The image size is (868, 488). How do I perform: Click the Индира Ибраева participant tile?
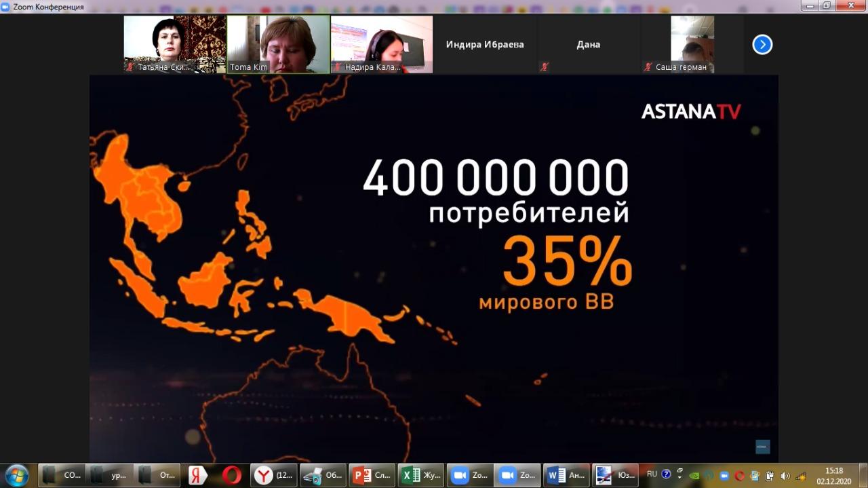485,45
